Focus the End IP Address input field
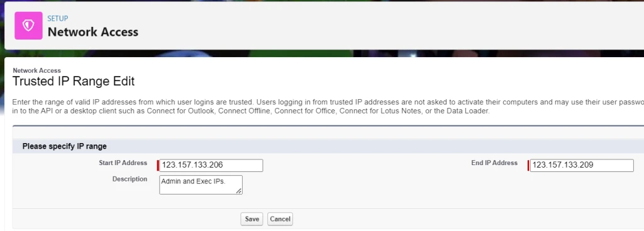This screenshot has width=644, height=231. pyautogui.click(x=582, y=165)
